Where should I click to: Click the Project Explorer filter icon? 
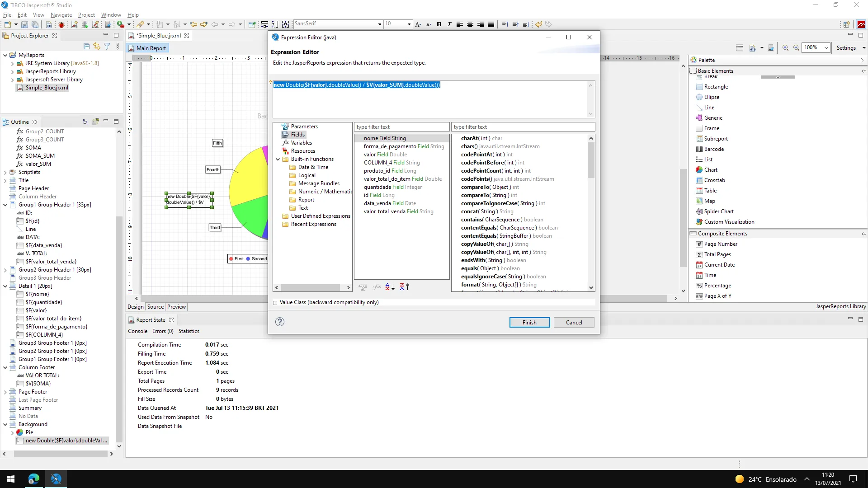[x=107, y=46]
